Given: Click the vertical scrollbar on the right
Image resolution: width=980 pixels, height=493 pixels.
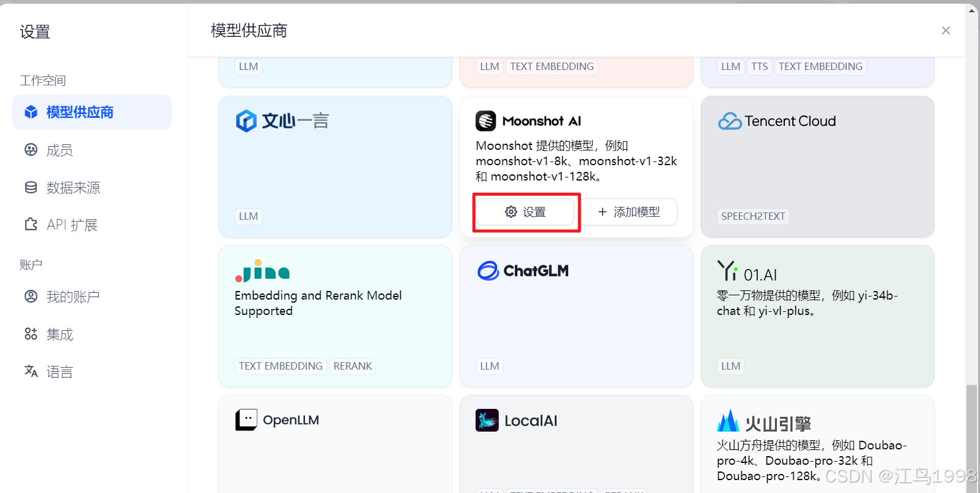Looking at the screenshot, I should point(971,437).
